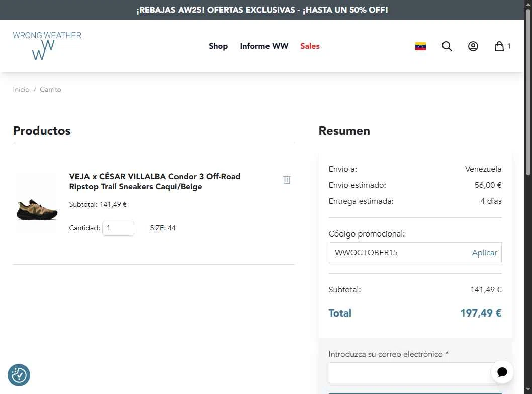
Task: Open the cookie preferences badge
Action: pyautogui.click(x=19, y=375)
